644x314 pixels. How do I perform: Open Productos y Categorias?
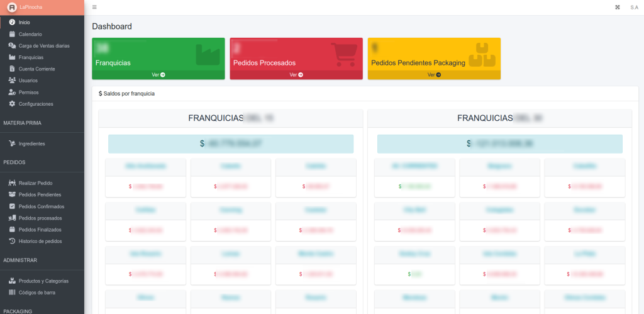(x=42, y=281)
